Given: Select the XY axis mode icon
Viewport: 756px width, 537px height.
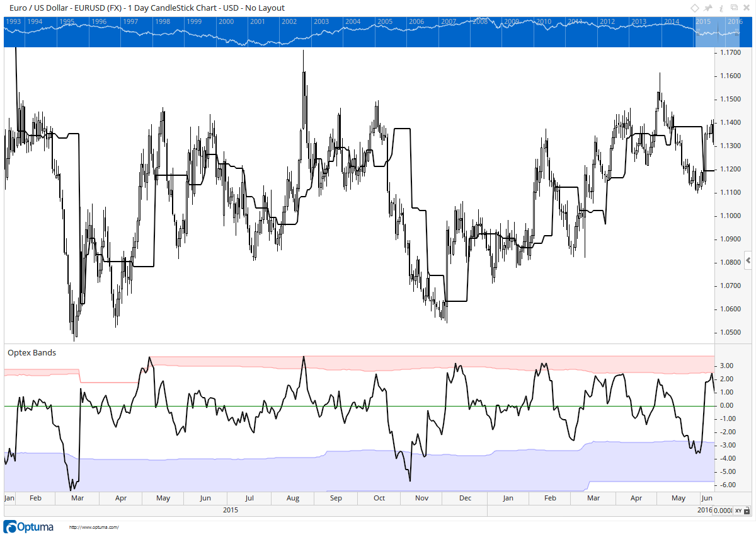Looking at the screenshot, I should coord(738,511).
